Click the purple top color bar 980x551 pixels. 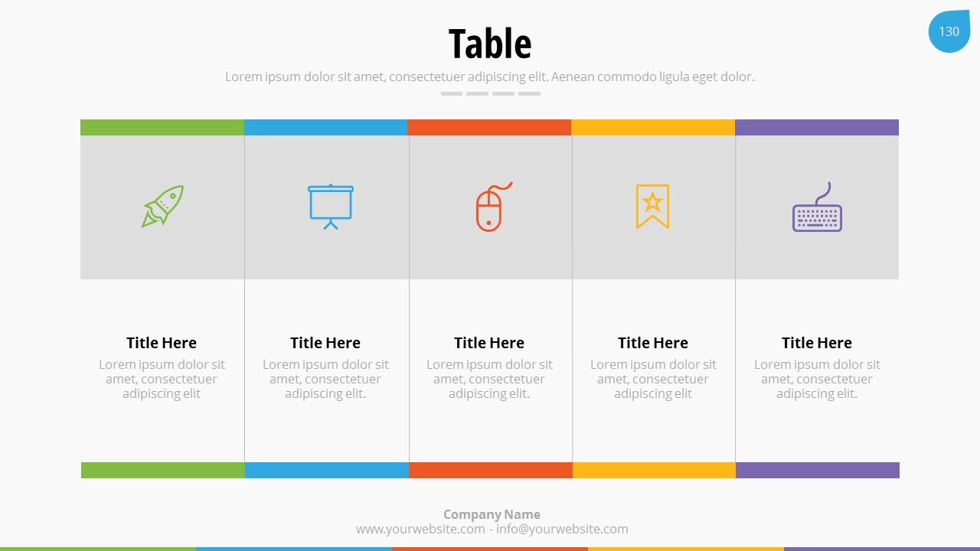tap(817, 127)
